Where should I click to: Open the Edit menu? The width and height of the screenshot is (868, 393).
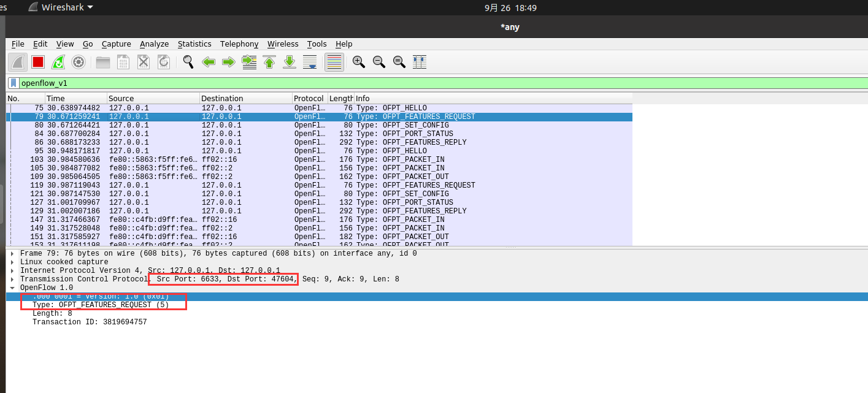click(40, 44)
